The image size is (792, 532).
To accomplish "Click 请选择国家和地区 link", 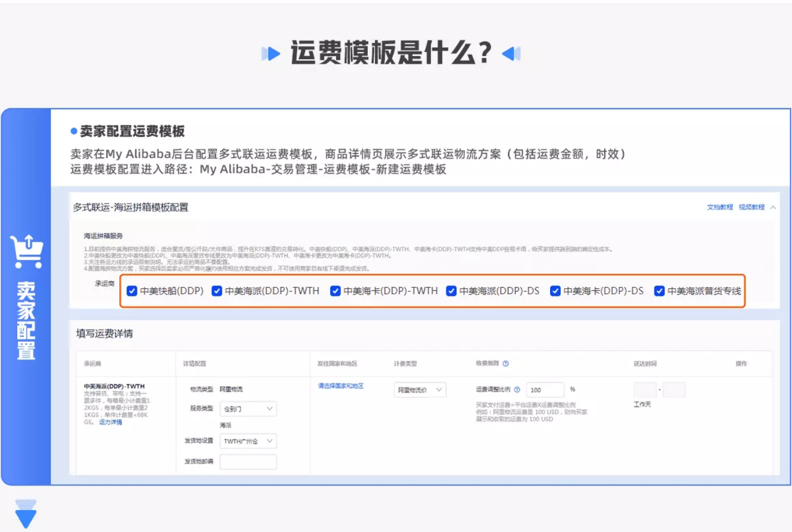I will [x=341, y=386].
